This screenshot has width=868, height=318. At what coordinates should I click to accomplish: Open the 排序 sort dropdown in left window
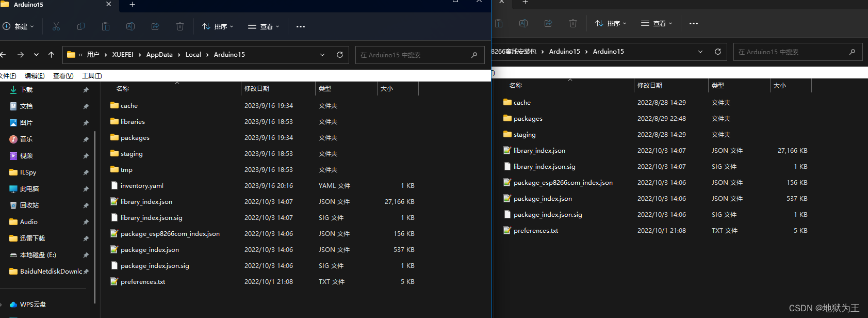(x=218, y=26)
